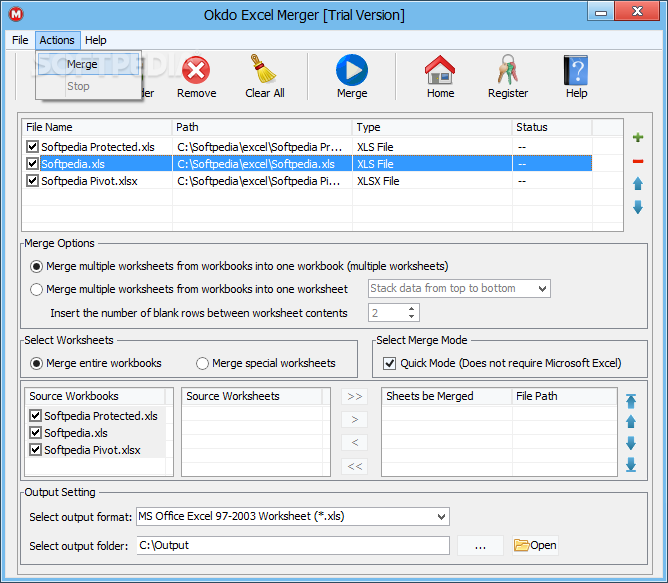Open the Home house icon
Image resolution: width=668 pixels, height=583 pixels.
440,70
